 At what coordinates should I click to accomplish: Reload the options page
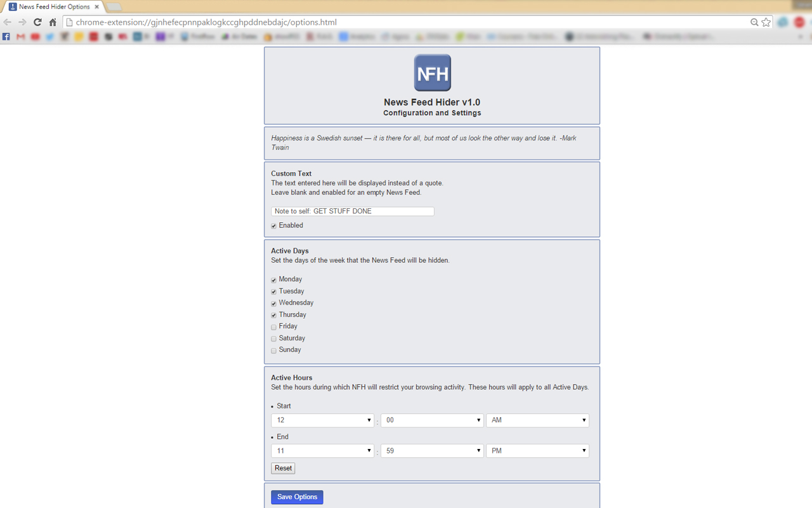37,21
